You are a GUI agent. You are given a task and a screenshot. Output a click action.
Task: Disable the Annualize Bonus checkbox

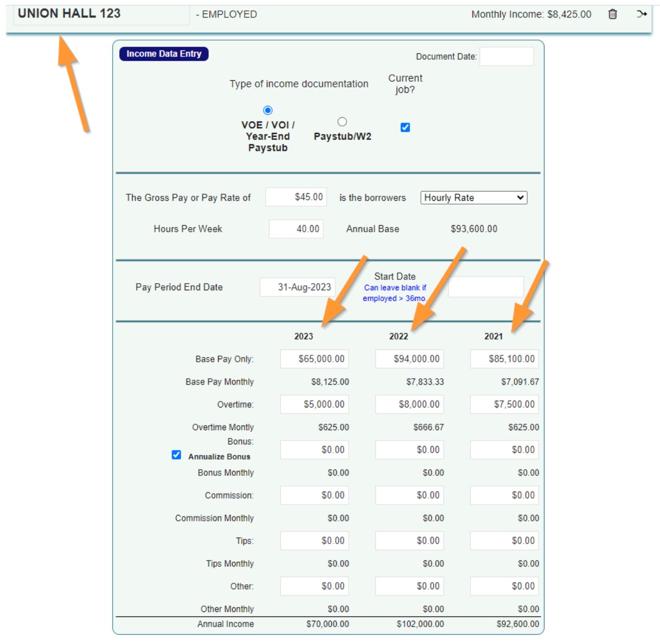(176, 454)
